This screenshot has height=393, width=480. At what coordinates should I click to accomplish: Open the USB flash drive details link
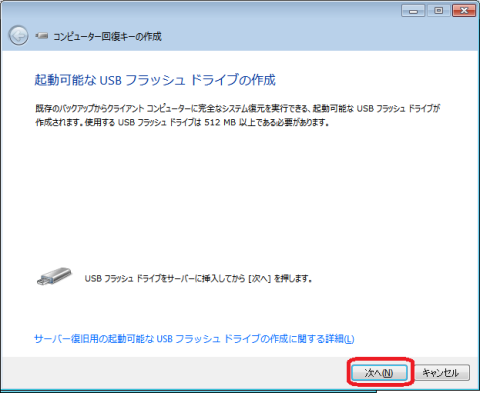[194, 339]
